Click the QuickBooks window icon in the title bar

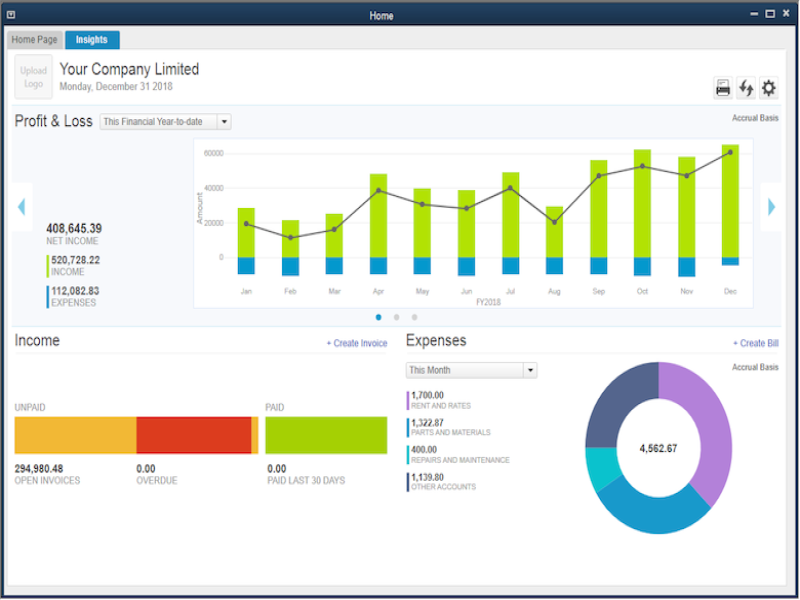coord(12,15)
